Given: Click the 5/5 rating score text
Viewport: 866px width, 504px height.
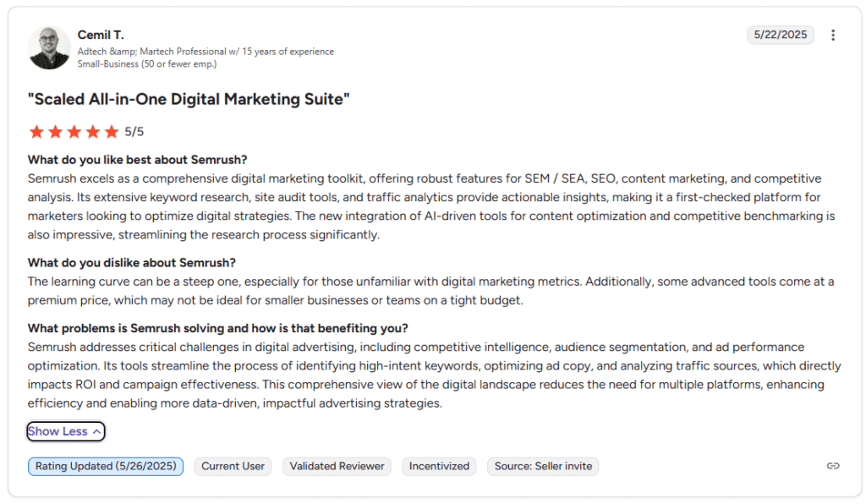Looking at the screenshot, I should point(134,132).
